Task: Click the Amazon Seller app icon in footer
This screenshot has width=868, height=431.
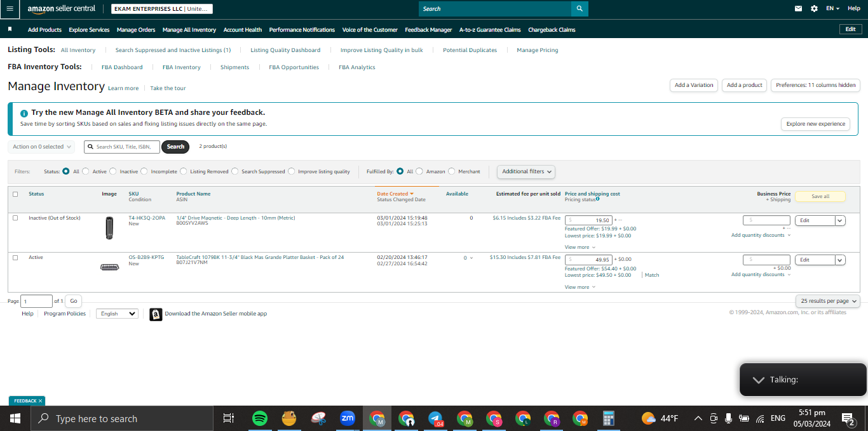Action: [x=156, y=314]
